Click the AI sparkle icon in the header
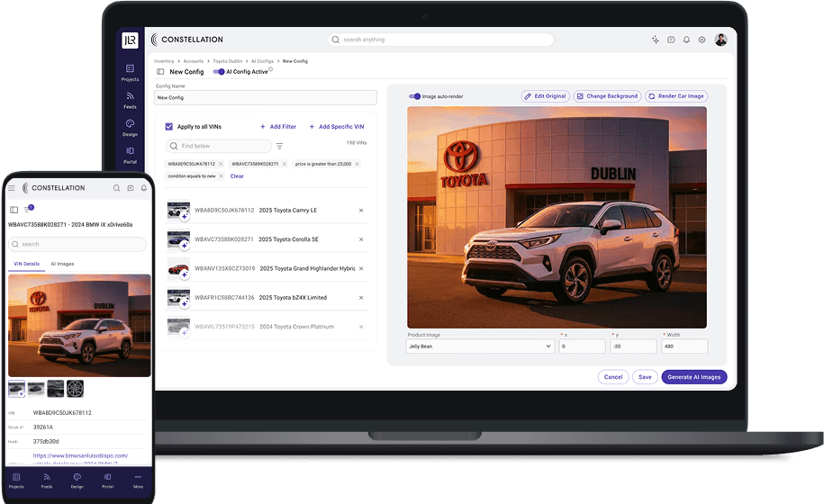824x504 pixels. (x=656, y=40)
